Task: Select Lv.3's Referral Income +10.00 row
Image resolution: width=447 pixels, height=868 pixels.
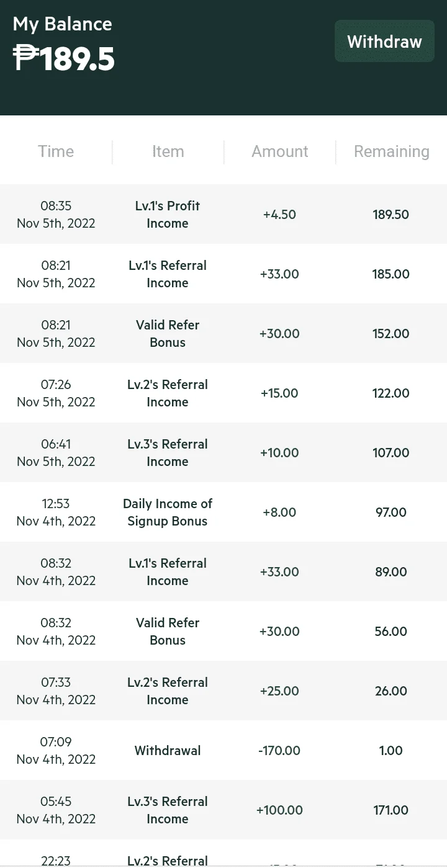Action: coord(223,452)
